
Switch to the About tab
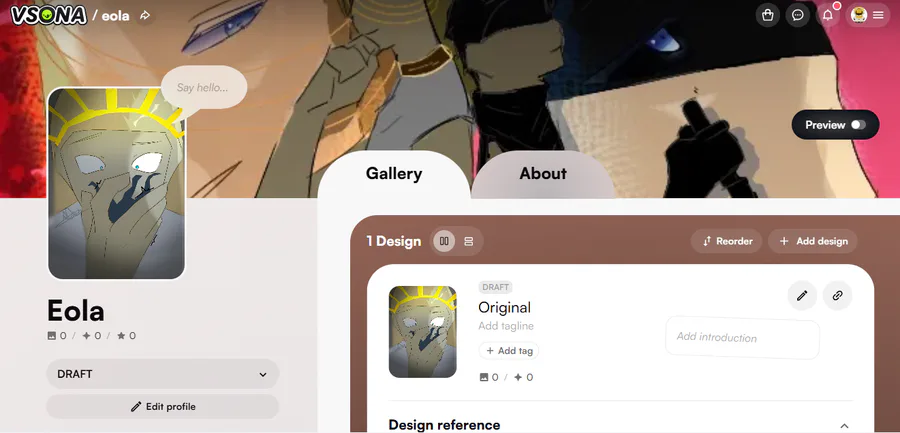pos(543,173)
